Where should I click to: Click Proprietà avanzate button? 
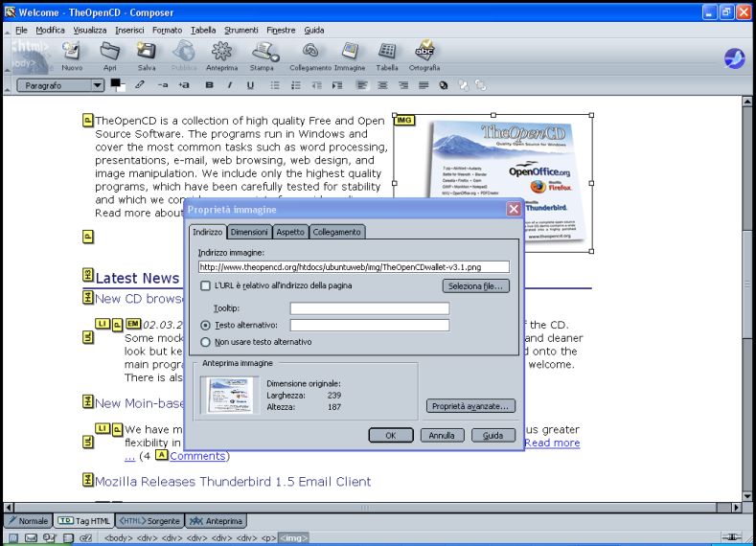pyautogui.click(x=470, y=406)
